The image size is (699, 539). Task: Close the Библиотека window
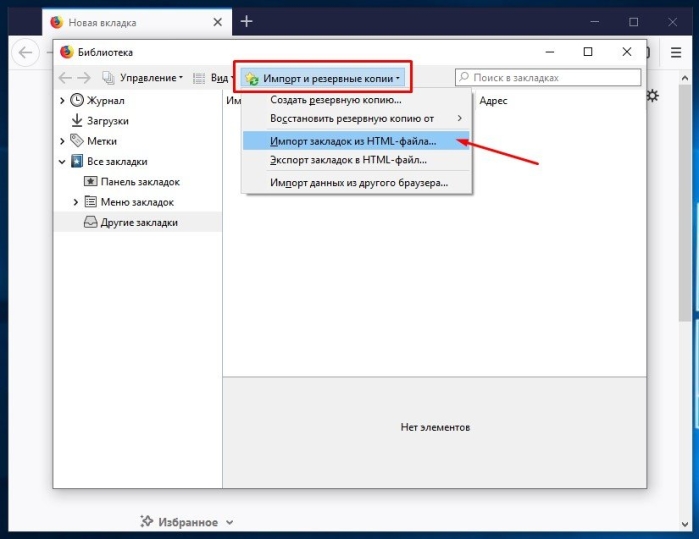tap(627, 52)
